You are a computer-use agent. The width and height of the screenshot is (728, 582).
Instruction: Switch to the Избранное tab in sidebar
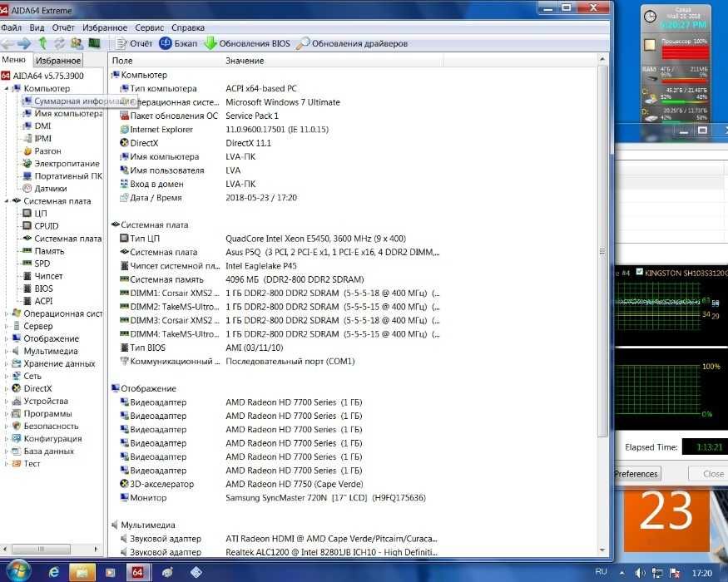(x=58, y=61)
